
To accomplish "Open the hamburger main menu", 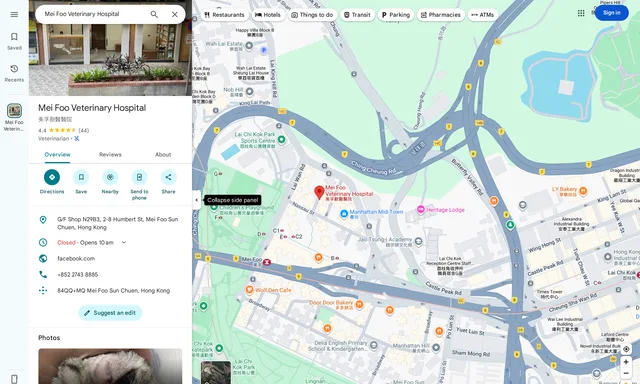I will (x=14, y=14).
